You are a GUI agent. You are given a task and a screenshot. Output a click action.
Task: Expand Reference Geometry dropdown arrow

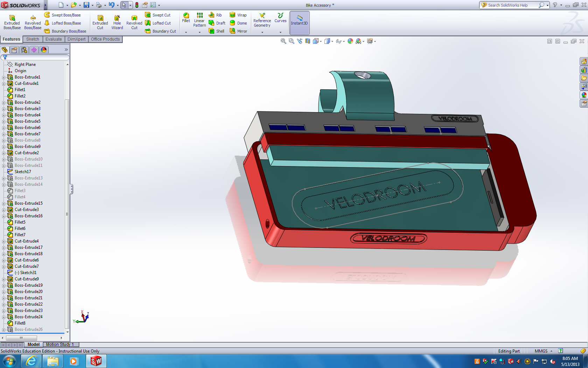click(x=262, y=32)
